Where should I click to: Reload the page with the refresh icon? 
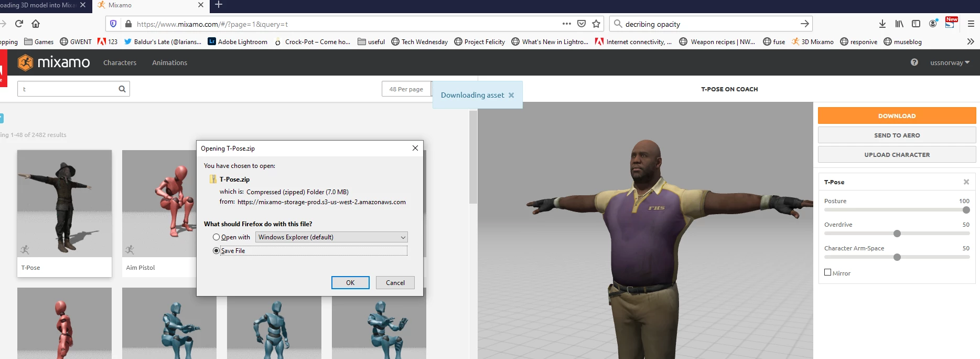click(x=19, y=24)
